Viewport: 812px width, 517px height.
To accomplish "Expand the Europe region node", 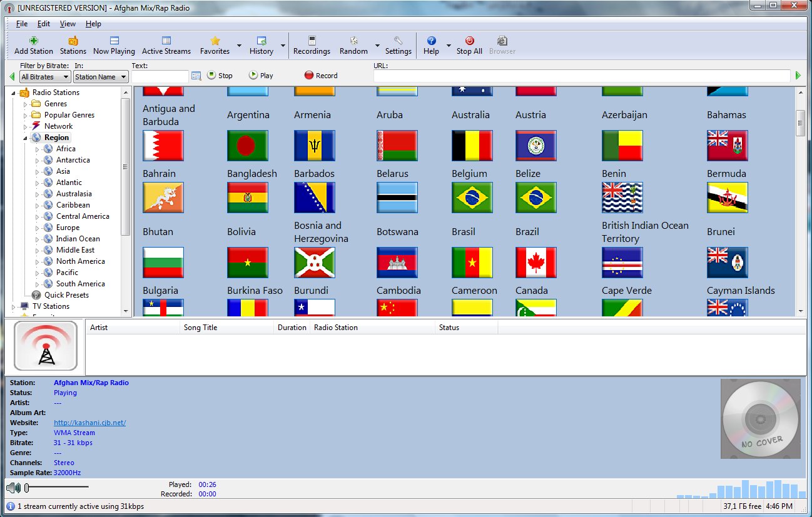I will [x=38, y=228].
